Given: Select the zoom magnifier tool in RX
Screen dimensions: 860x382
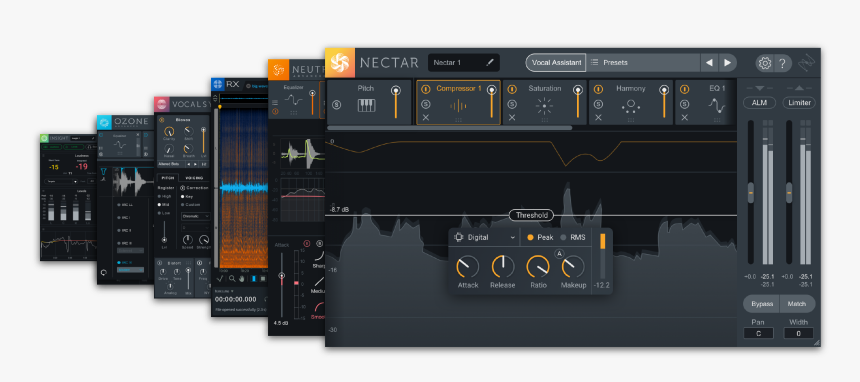Looking at the screenshot, I should point(232,278).
